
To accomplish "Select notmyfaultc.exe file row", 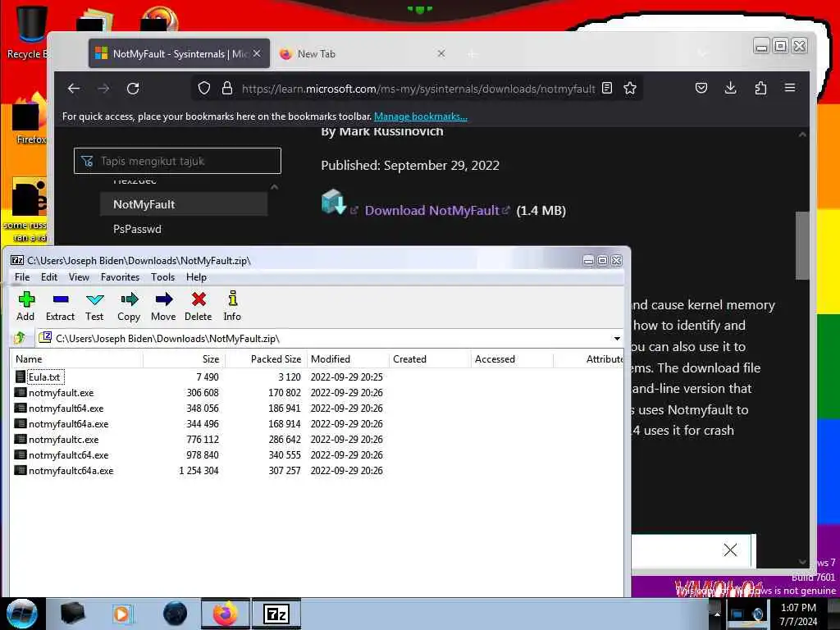I will coord(316,440).
